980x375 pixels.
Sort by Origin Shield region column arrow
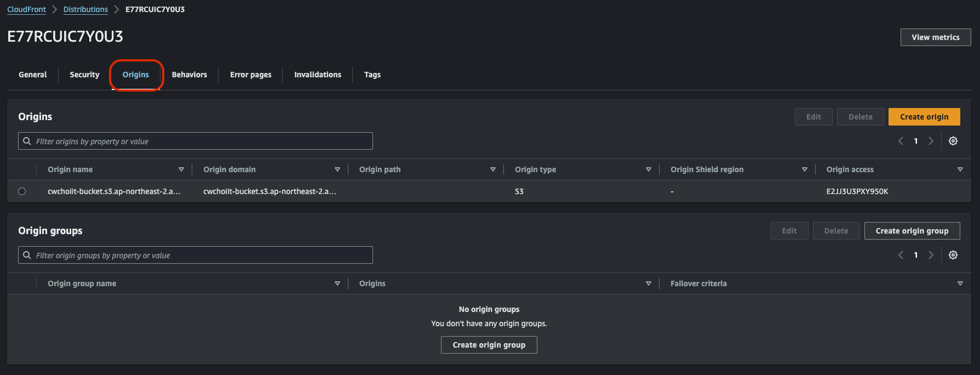tap(805, 169)
